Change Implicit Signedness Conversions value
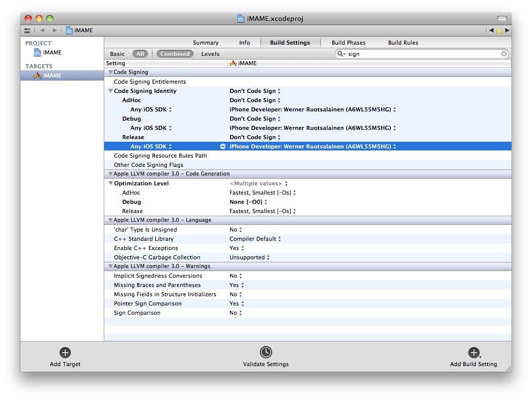Screen dimensions: 532x400 (236, 276)
